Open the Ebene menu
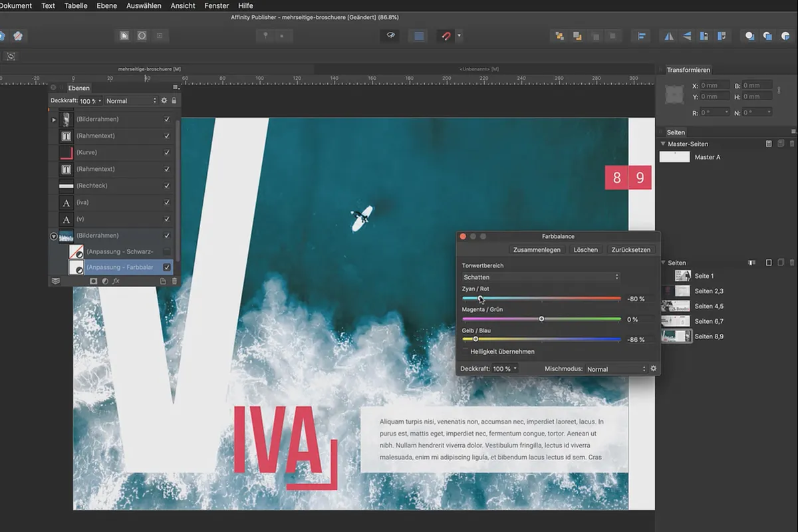This screenshot has width=798, height=532. 106,5
